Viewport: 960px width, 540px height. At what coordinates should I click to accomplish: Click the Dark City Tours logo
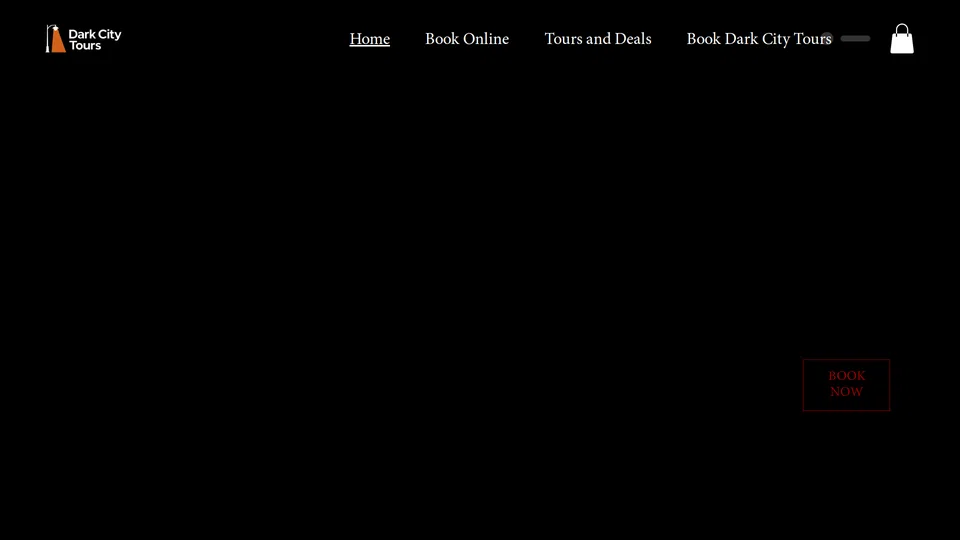click(x=83, y=39)
